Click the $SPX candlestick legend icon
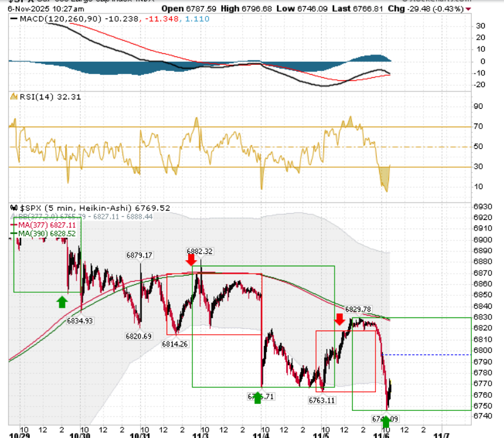The image size is (504, 438). tap(14, 208)
